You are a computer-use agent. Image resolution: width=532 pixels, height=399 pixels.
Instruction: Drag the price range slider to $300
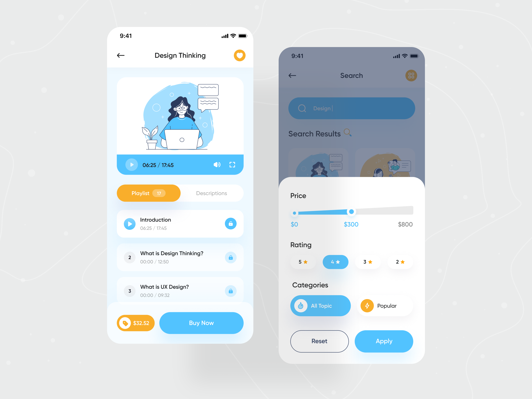click(351, 211)
